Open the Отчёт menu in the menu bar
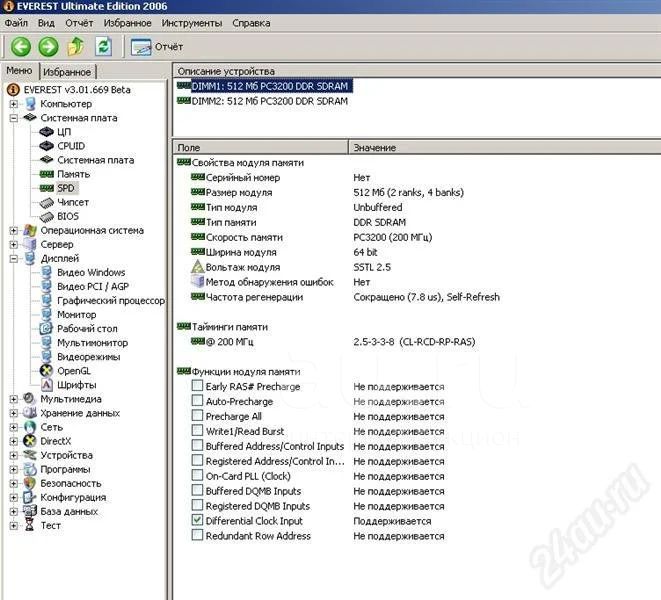Image resolution: width=661 pixels, height=600 pixels. pos(79,23)
